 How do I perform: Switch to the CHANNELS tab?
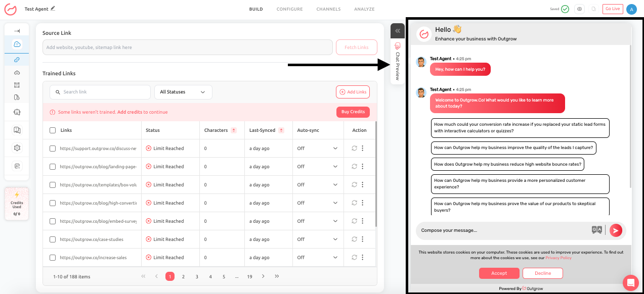point(328,9)
